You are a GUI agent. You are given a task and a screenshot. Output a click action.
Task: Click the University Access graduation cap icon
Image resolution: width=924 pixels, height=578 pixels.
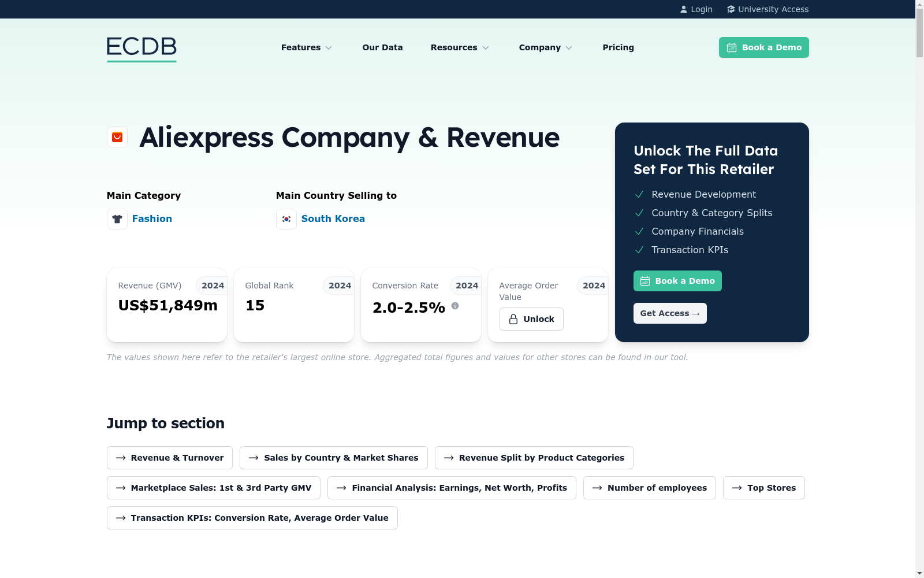731,9
